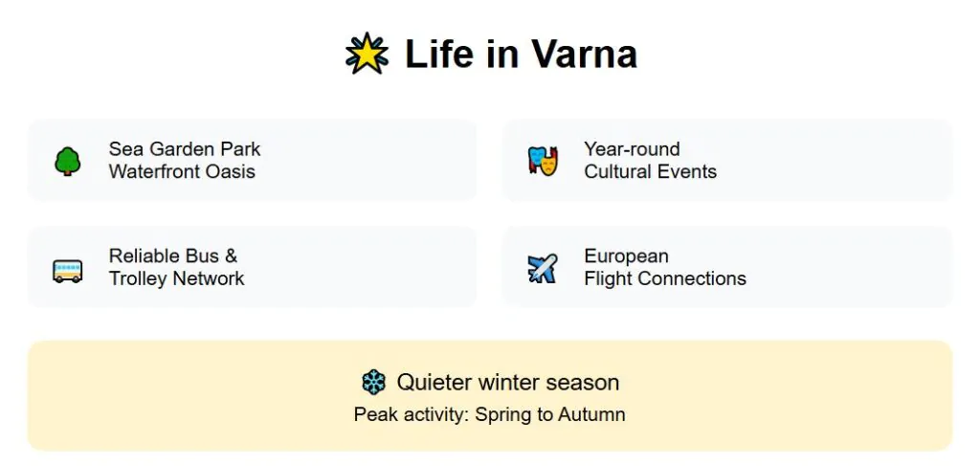Click the "Reliable Bus &" text line
This screenshot has width=980, height=466.
(x=173, y=256)
